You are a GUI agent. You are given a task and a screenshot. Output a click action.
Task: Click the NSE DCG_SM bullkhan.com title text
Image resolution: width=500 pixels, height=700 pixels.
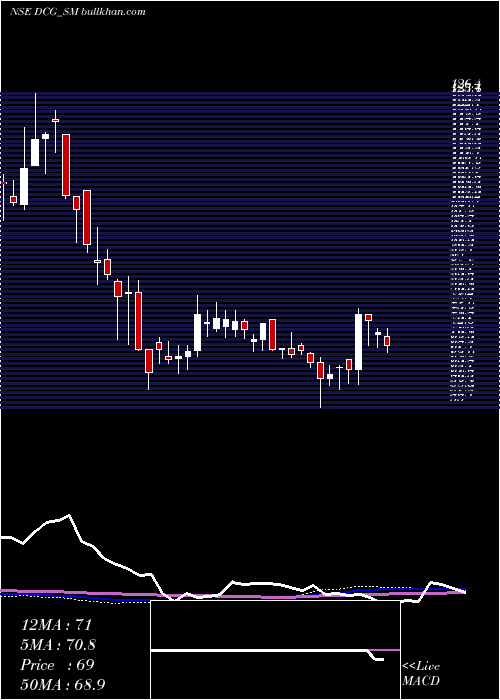(x=78, y=12)
